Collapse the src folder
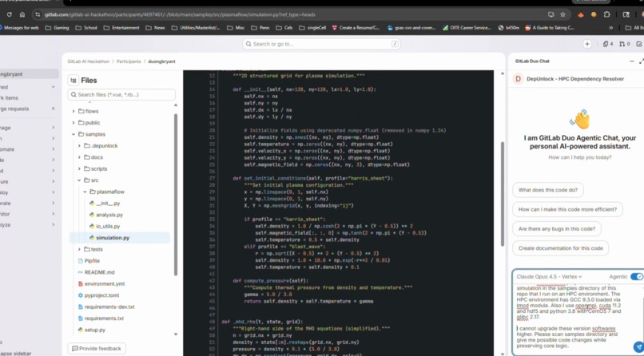 (79, 180)
